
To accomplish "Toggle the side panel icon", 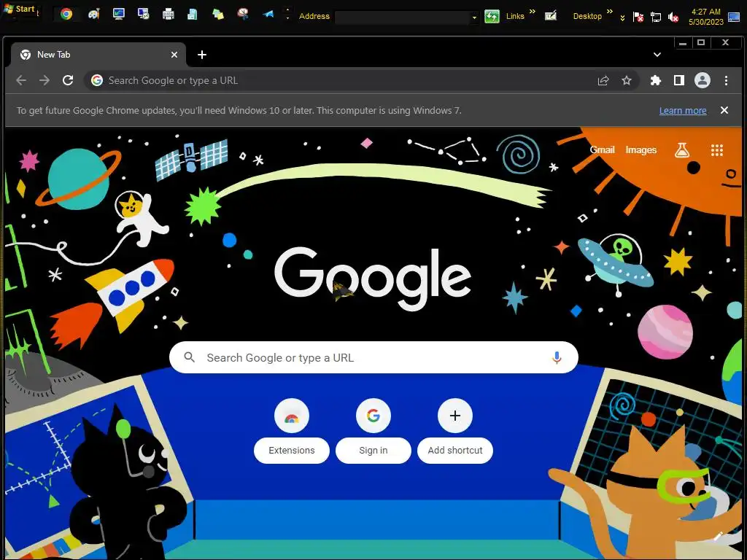I will click(679, 80).
